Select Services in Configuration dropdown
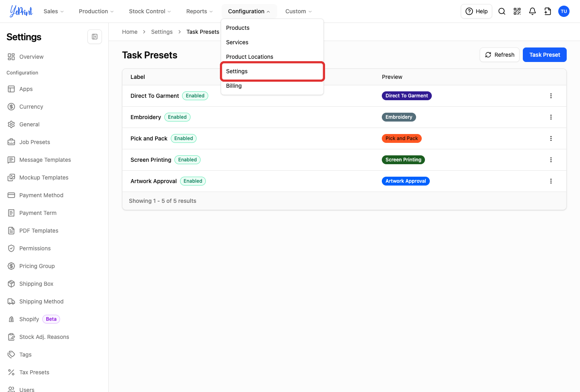The width and height of the screenshot is (580, 392). pos(272,42)
